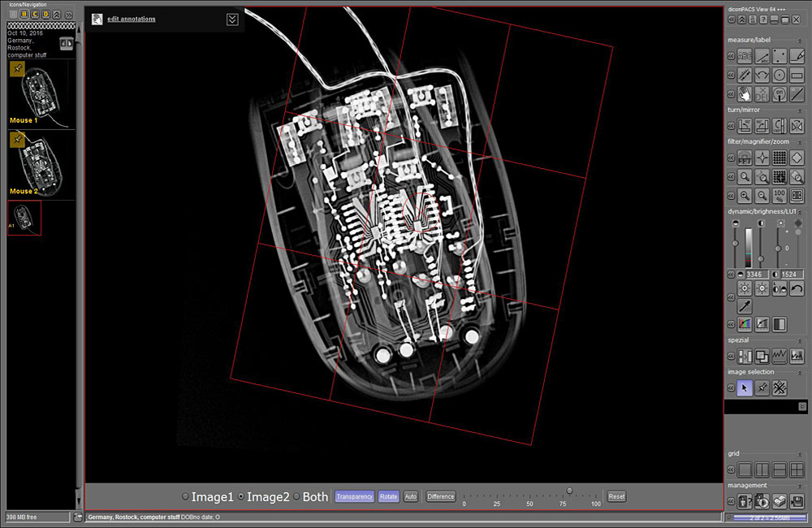Click the edit annotations link

pos(132,19)
